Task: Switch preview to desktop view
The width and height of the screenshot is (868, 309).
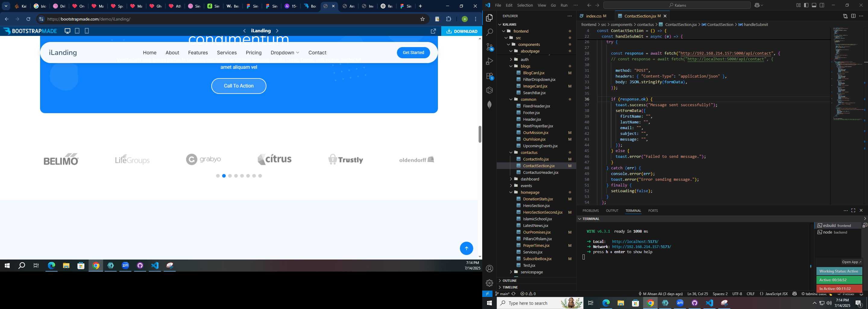Action: (68, 31)
